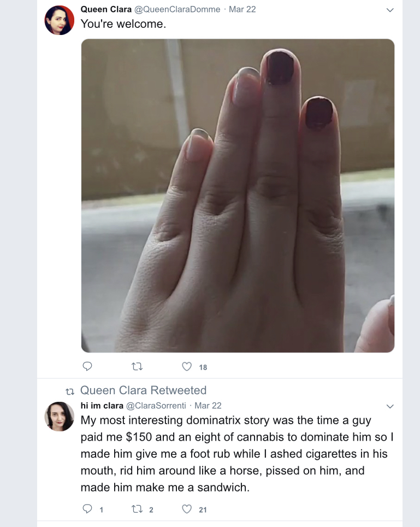Like the tweet with 21 likes
Screen dimensions: 420x527
187,509
